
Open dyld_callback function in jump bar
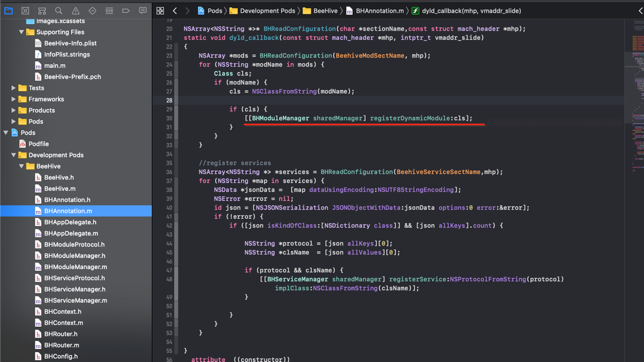point(466,11)
